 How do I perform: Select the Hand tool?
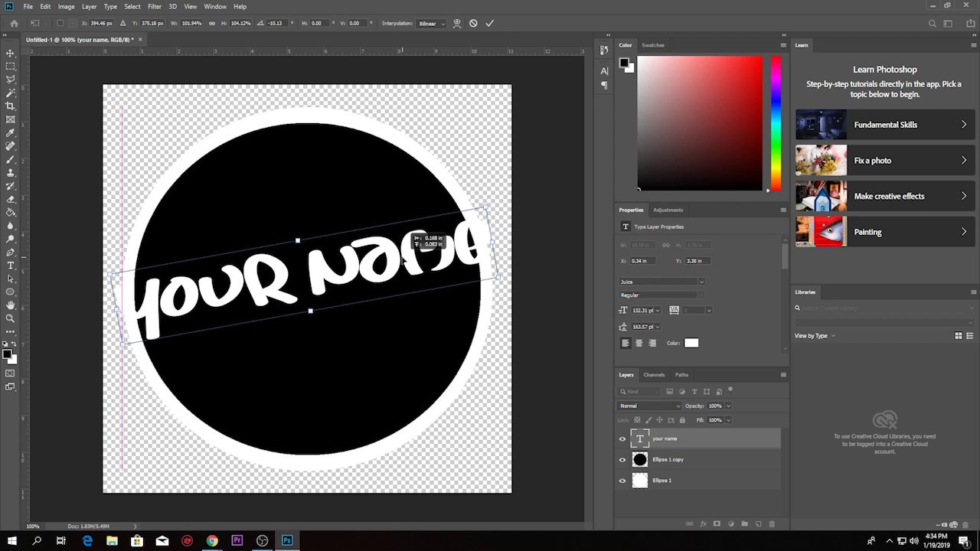point(10,305)
